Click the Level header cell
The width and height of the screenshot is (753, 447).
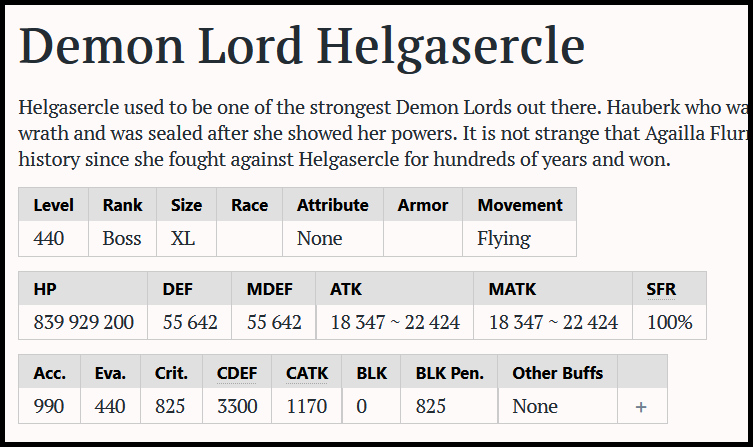pyautogui.click(x=53, y=205)
